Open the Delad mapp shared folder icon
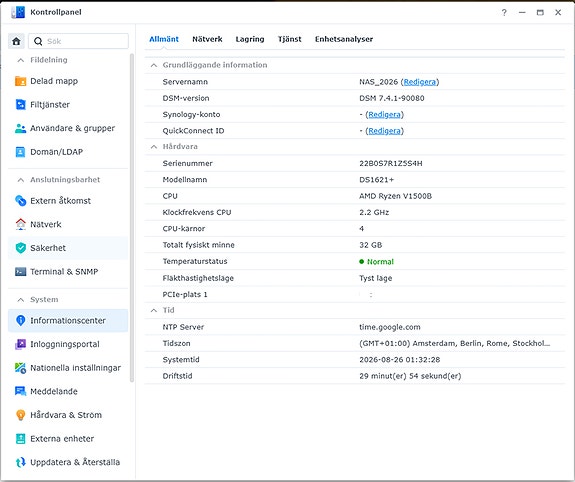 pyautogui.click(x=20, y=81)
